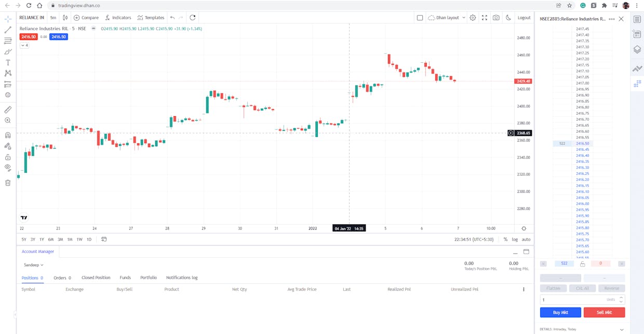Click the Sell Mkt button

pyautogui.click(x=604, y=312)
